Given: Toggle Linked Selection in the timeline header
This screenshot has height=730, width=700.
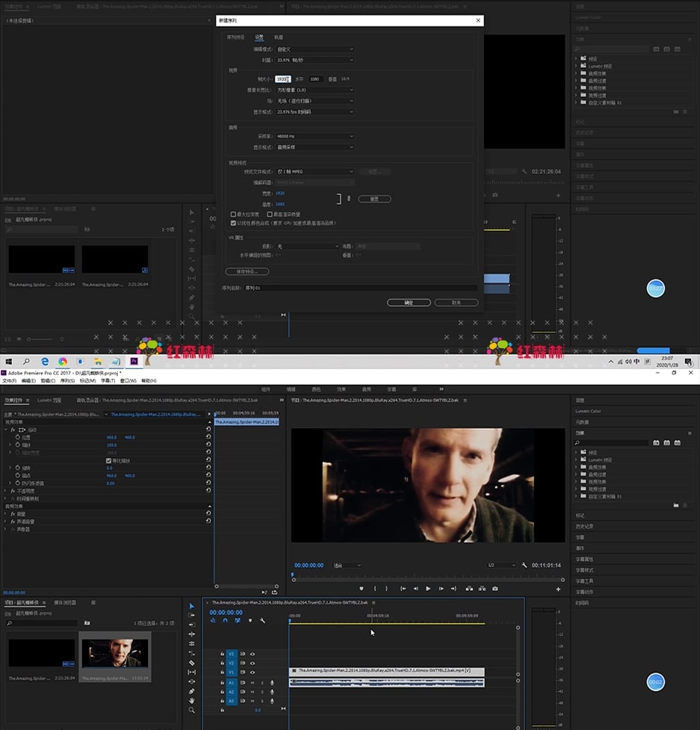Looking at the screenshot, I should click(238, 621).
